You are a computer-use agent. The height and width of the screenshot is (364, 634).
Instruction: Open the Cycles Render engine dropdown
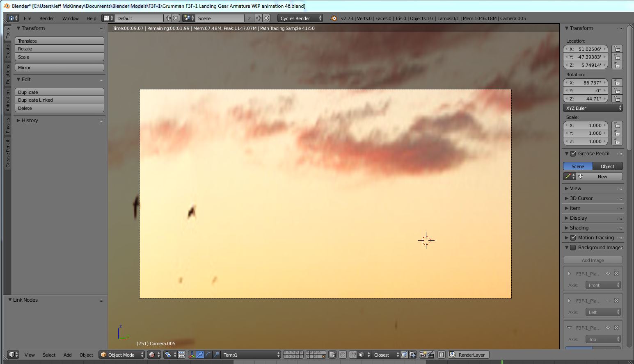pos(300,18)
